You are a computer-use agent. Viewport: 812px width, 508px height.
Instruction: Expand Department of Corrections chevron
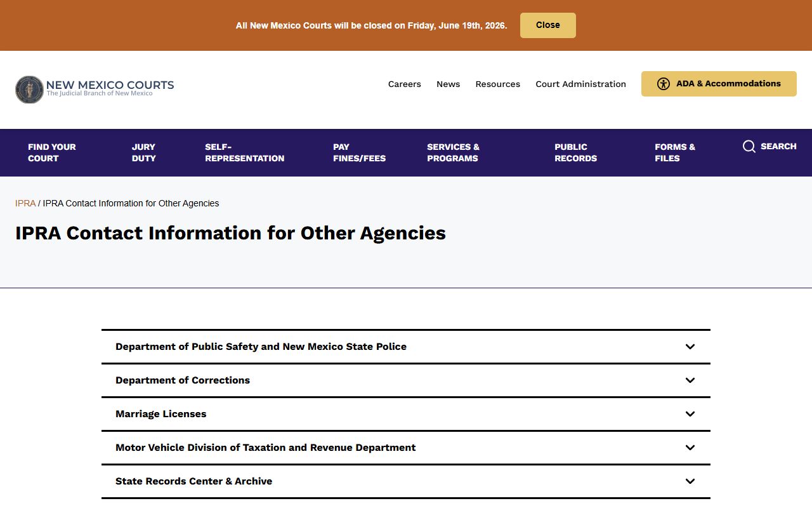tap(690, 380)
